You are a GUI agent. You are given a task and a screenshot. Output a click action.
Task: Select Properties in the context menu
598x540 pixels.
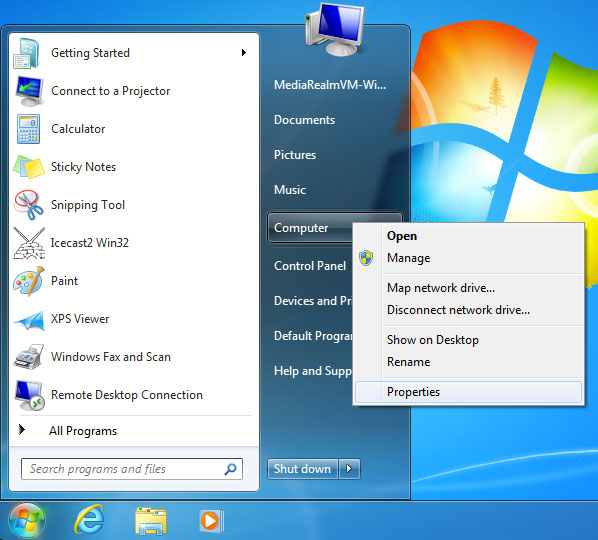468,392
